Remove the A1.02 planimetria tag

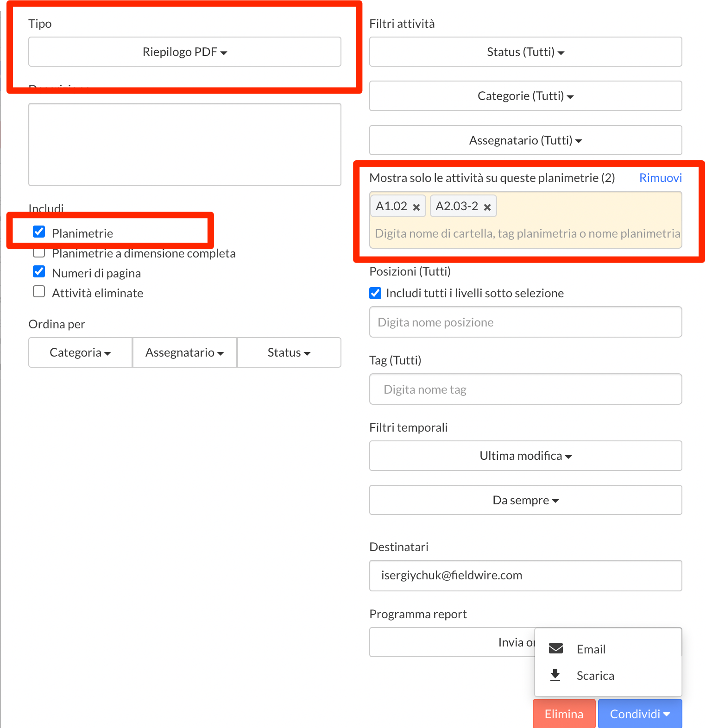click(x=416, y=207)
